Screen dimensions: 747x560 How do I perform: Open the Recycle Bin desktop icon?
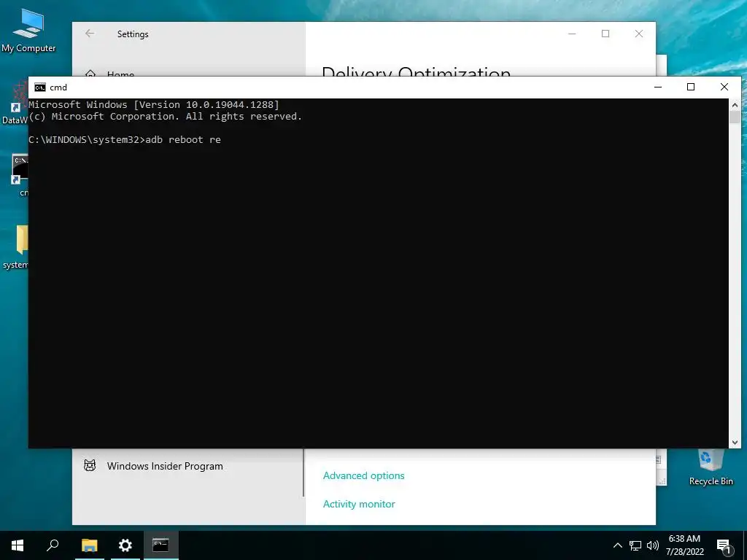point(711,468)
